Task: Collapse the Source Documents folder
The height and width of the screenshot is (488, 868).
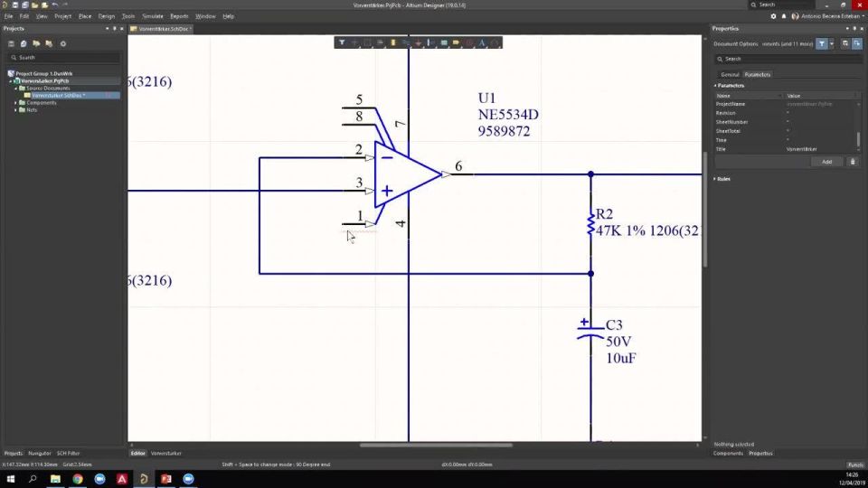Action: (15, 89)
